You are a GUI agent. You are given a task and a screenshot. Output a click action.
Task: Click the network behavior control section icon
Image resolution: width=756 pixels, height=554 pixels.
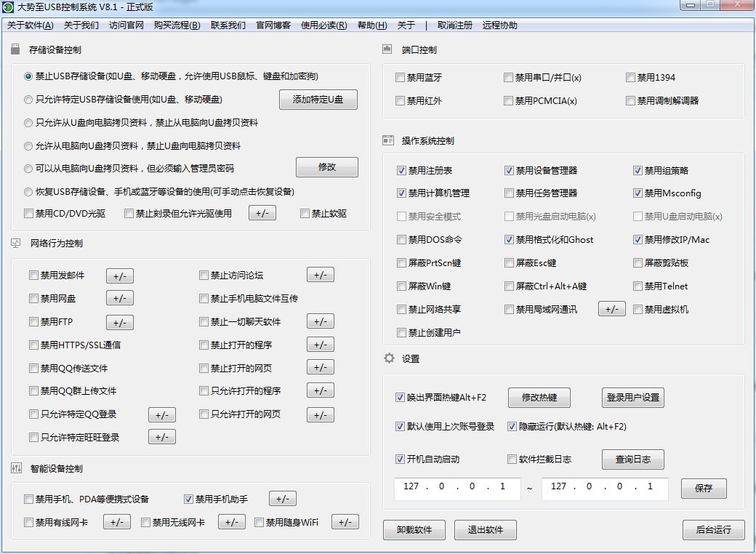(16, 243)
